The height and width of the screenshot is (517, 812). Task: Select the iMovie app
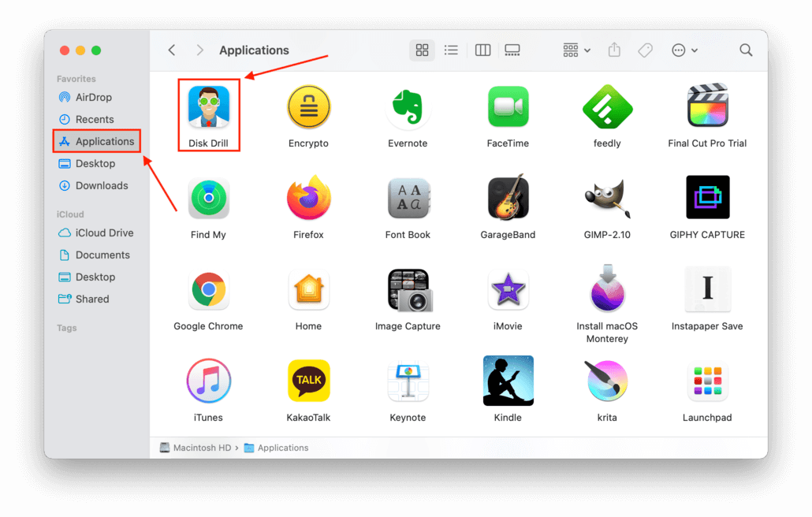pyautogui.click(x=508, y=289)
